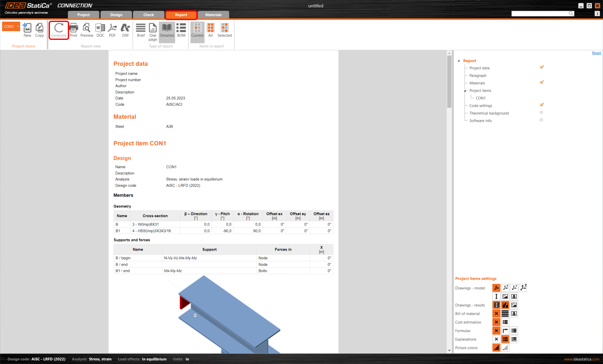
Task: Collapse the Project items tree node
Action: (465, 90)
